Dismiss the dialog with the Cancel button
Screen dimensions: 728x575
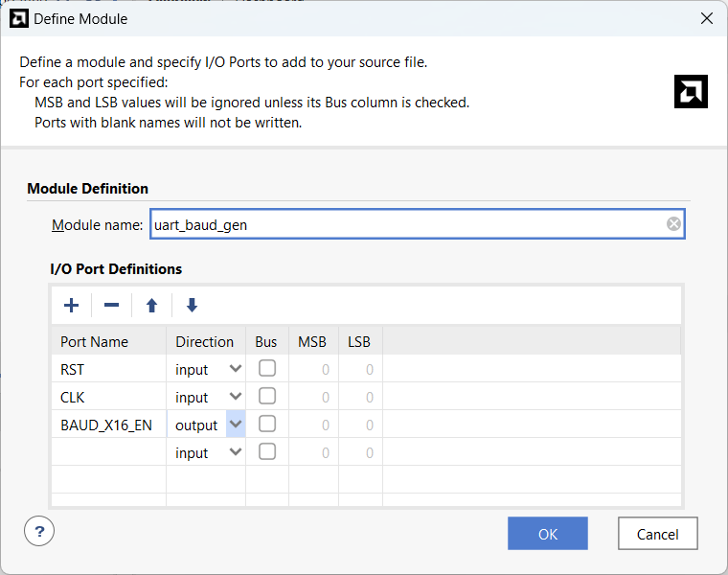coord(657,534)
